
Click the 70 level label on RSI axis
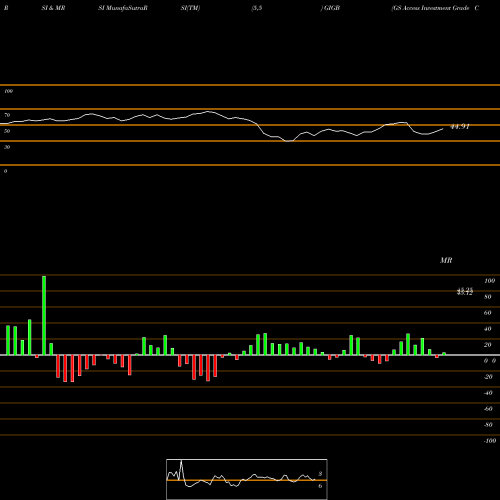click(x=7, y=115)
